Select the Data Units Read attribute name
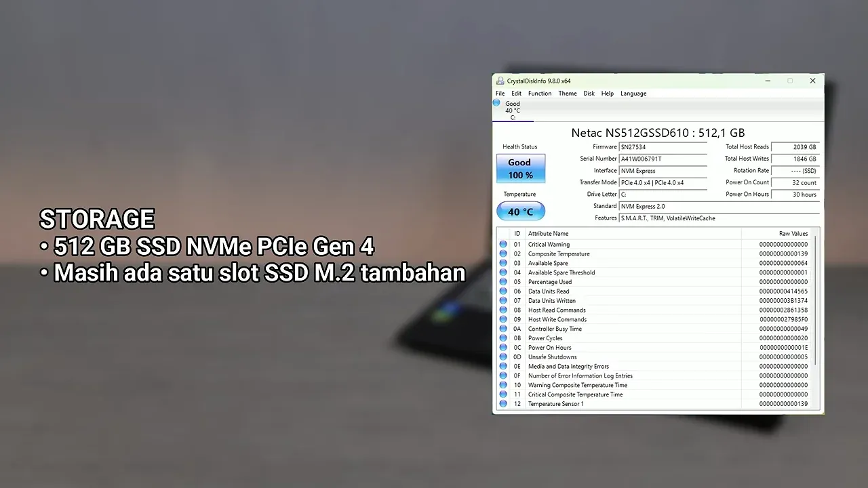 pos(549,291)
